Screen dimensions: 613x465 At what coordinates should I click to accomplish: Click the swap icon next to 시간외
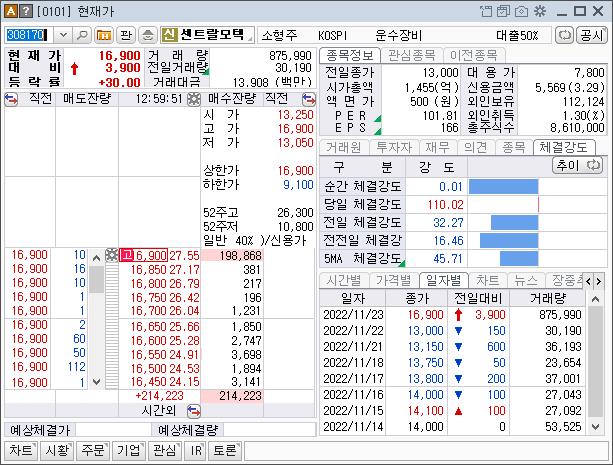[194, 411]
